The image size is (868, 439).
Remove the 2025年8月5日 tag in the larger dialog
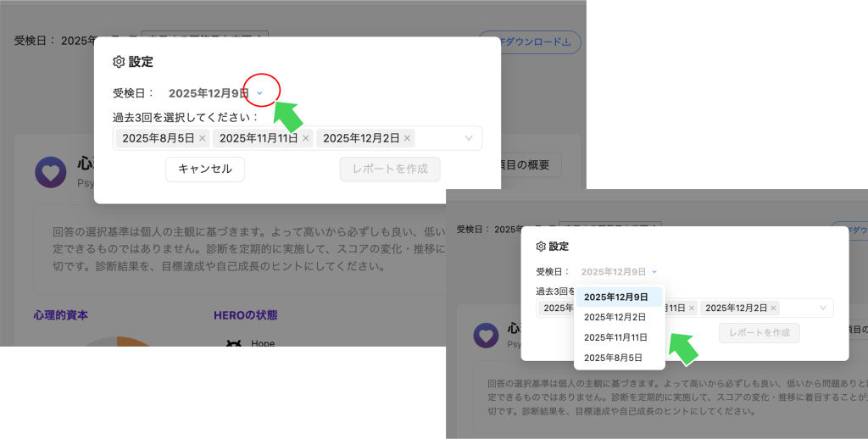(202, 138)
